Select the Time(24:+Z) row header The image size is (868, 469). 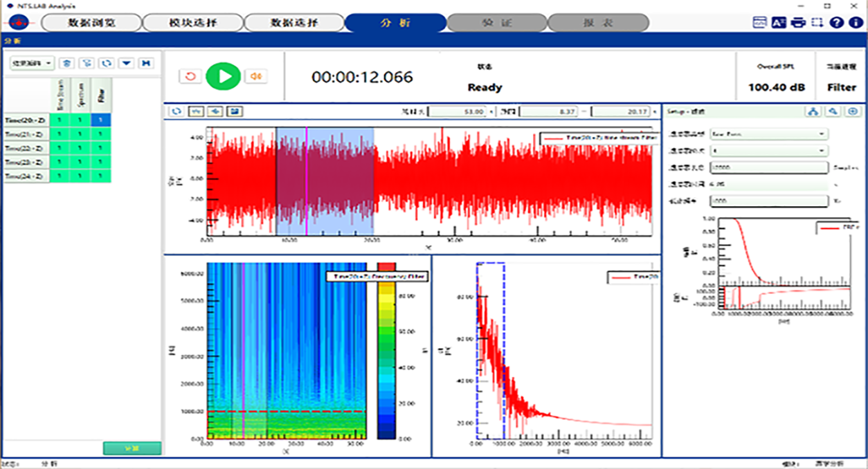[x=24, y=177]
